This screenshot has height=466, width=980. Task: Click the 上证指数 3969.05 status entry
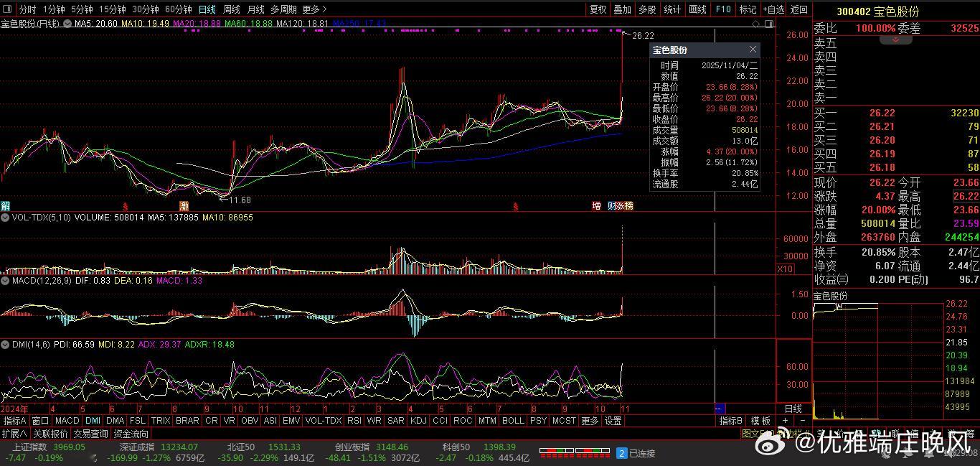point(48,447)
